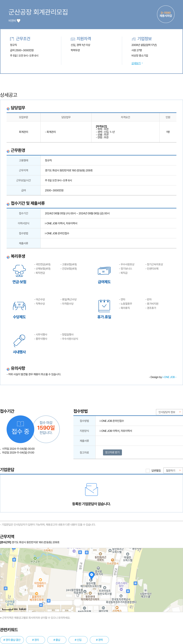The width and height of the screenshot is (183, 644).
Task: Click the kakao logo on the map
Action: click(23, 609)
